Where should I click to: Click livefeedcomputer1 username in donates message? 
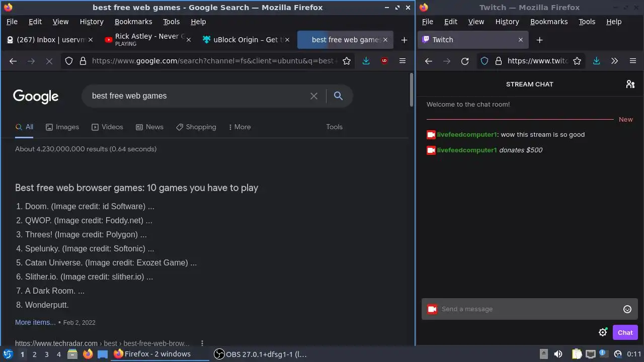click(467, 150)
